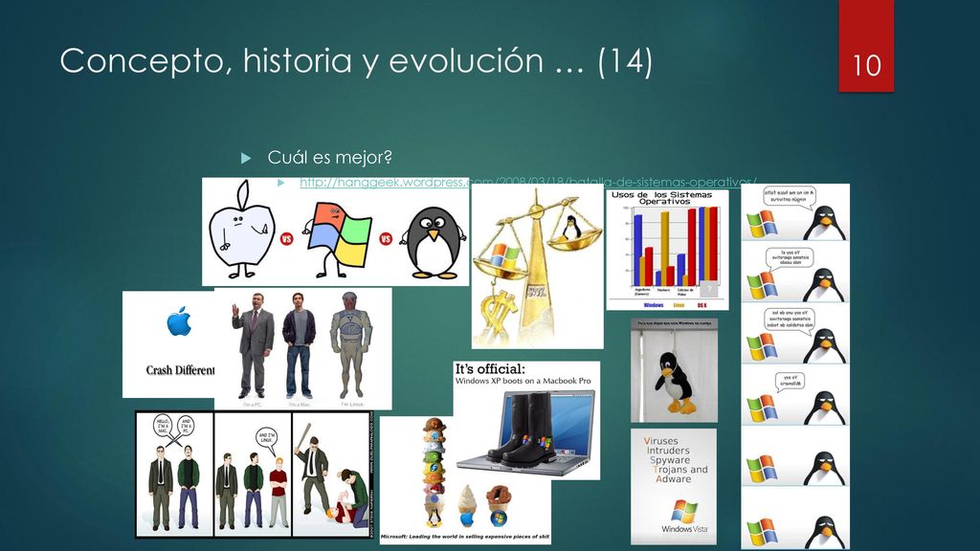The image size is (980, 551).
Task: Select the 'It's official:' heading text
Action: point(490,368)
